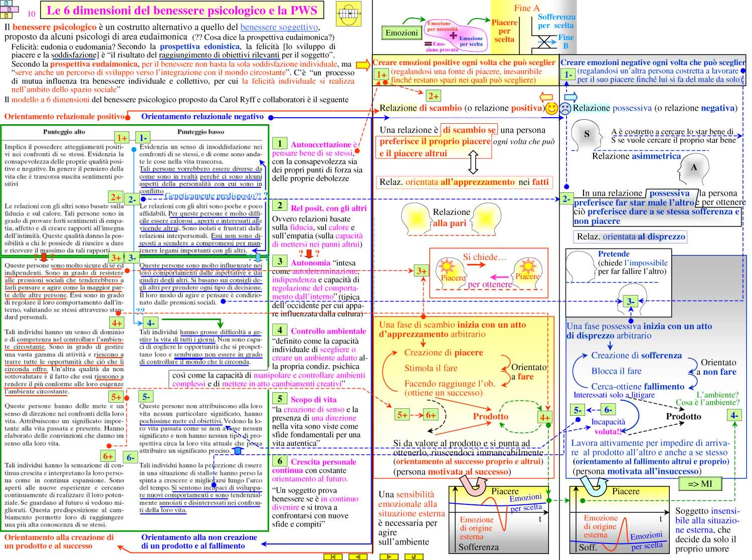This screenshot has width=752, height=560.
Task: Click the 'Punteggio basso' column header
Action: point(201,132)
